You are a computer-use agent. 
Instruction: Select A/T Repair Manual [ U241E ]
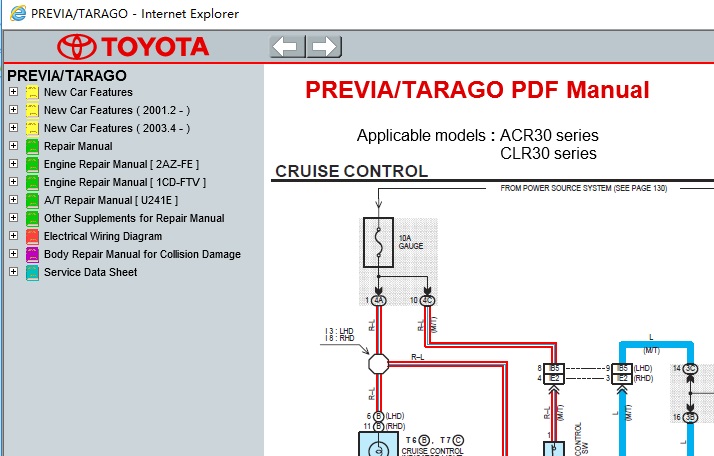[x=111, y=200]
